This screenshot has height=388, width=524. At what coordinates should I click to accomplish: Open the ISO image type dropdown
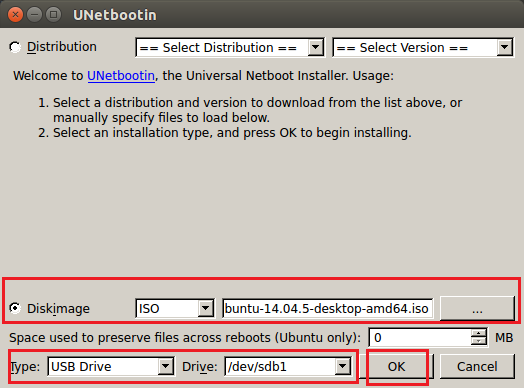point(175,308)
